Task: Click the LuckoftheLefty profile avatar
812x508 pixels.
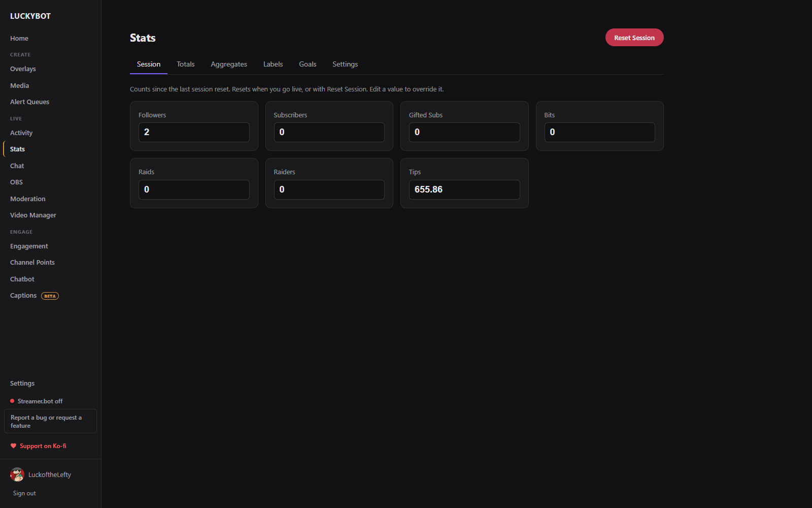Action: click(17, 474)
